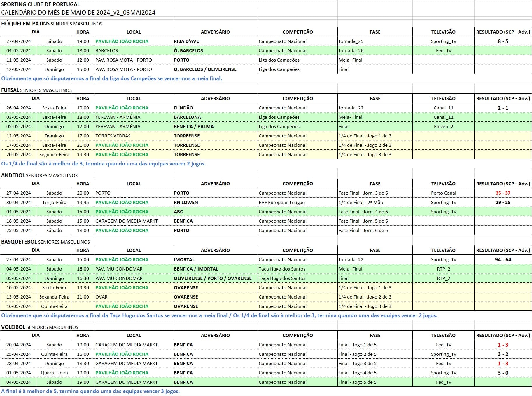Select the red '35 - 37' result
The height and width of the screenshot is (396, 532).
coord(503,193)
